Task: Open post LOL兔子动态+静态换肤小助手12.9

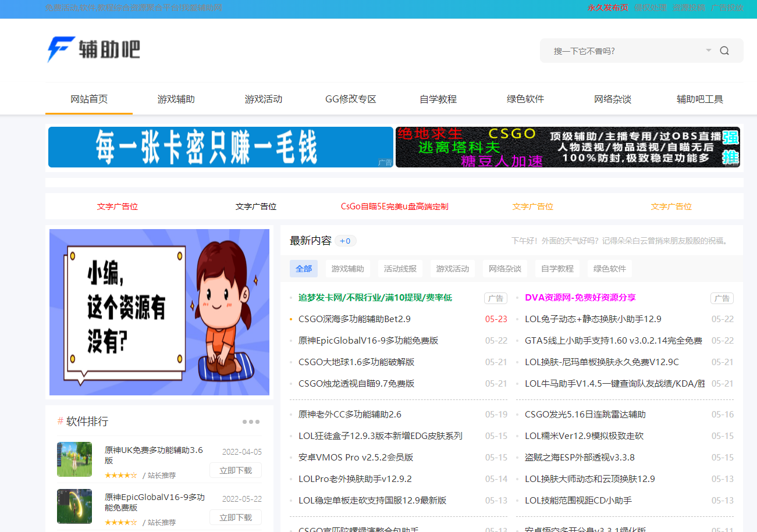Action: 593,319
